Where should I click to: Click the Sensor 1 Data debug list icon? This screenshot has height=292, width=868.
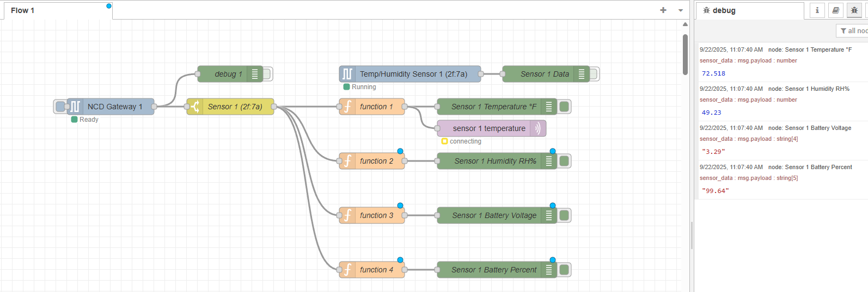pyautogui.click(x=581, y=74)
